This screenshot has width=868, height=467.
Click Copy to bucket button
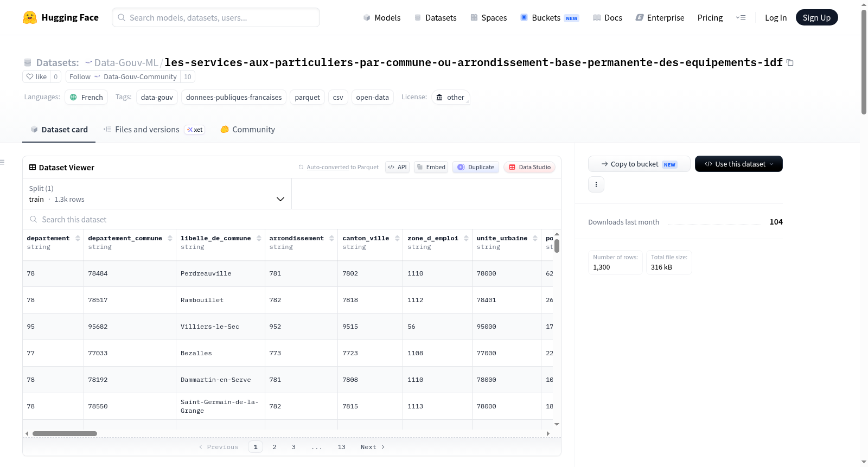(x=639, y=164)
